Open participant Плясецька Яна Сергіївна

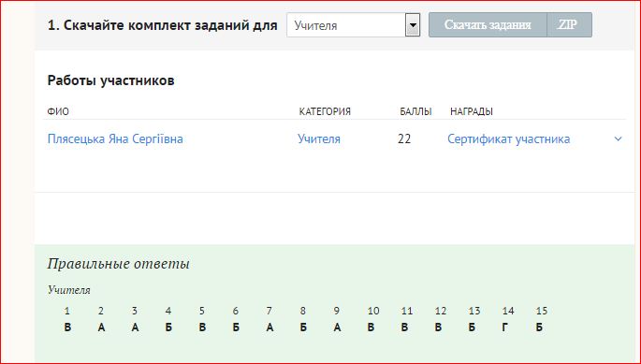[115, 139]
